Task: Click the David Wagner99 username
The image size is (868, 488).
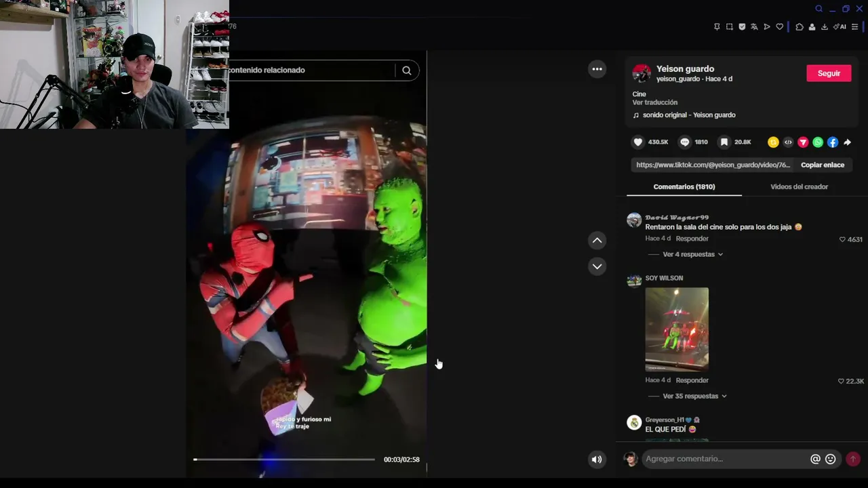Action: [677, 218]
